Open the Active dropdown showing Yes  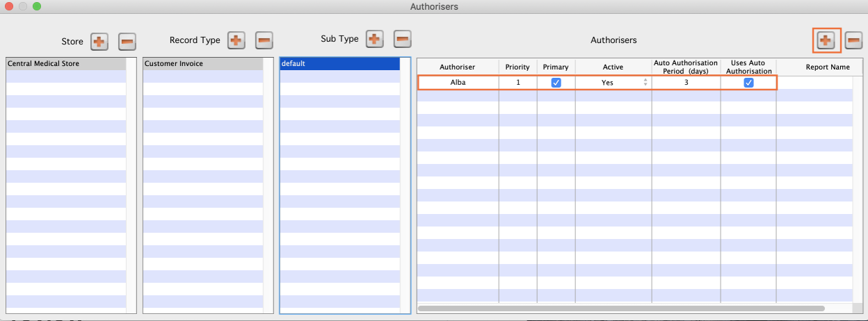[613, 83]
